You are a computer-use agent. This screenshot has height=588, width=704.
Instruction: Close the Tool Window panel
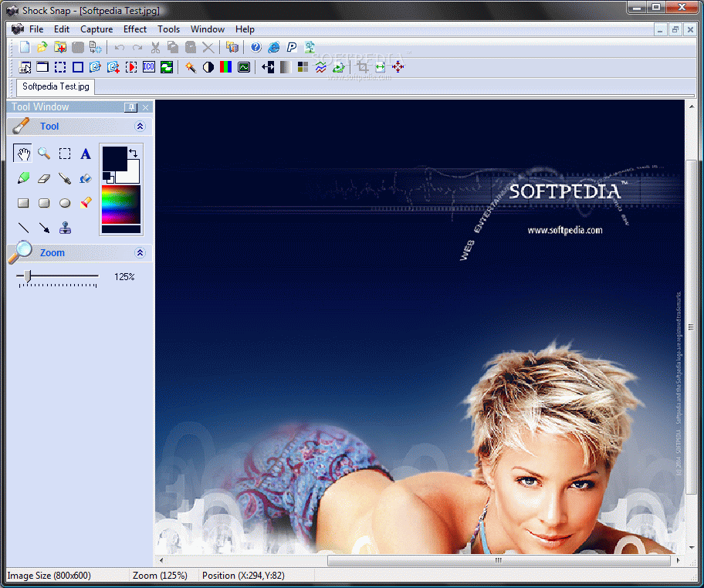145,108
